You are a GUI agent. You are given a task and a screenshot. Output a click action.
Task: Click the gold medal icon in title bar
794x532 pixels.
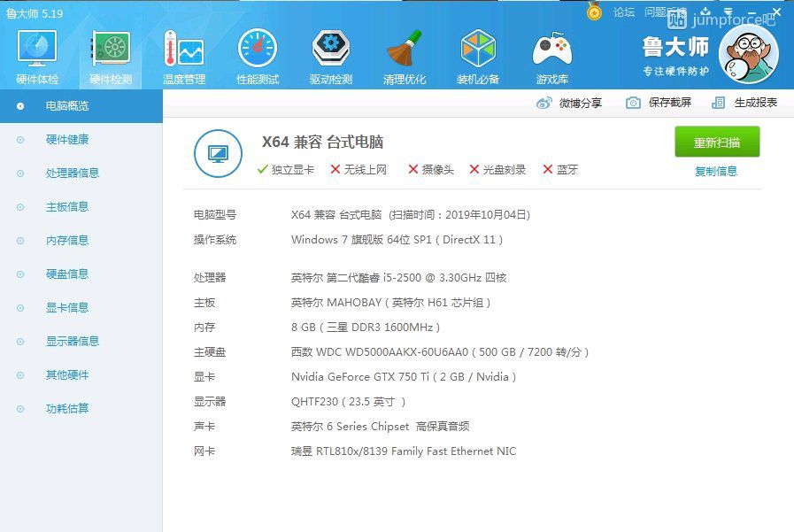tap(594, 12)
